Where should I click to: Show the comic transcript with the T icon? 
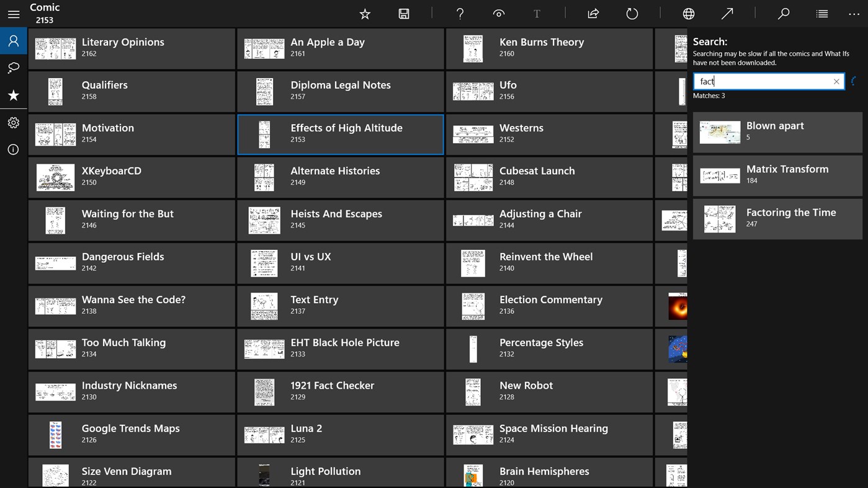pyautogui.click(x=536, y=13)
